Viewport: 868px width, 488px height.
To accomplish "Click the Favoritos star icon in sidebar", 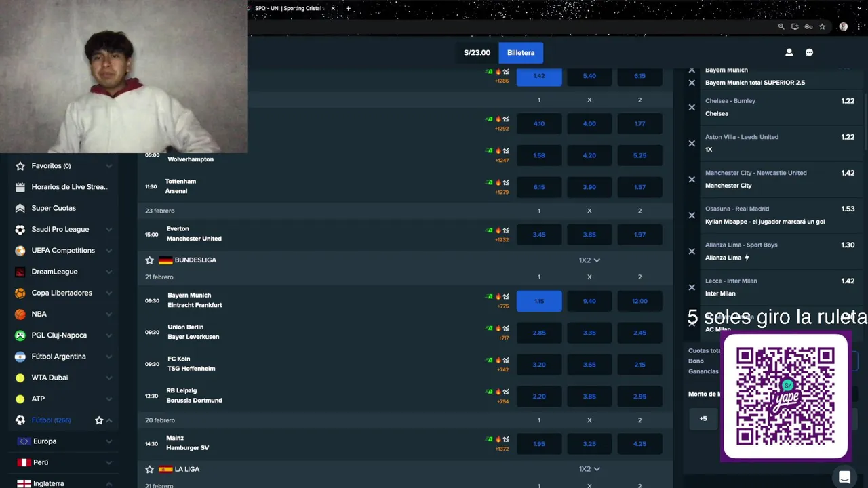I will click(x=20, y=165).
